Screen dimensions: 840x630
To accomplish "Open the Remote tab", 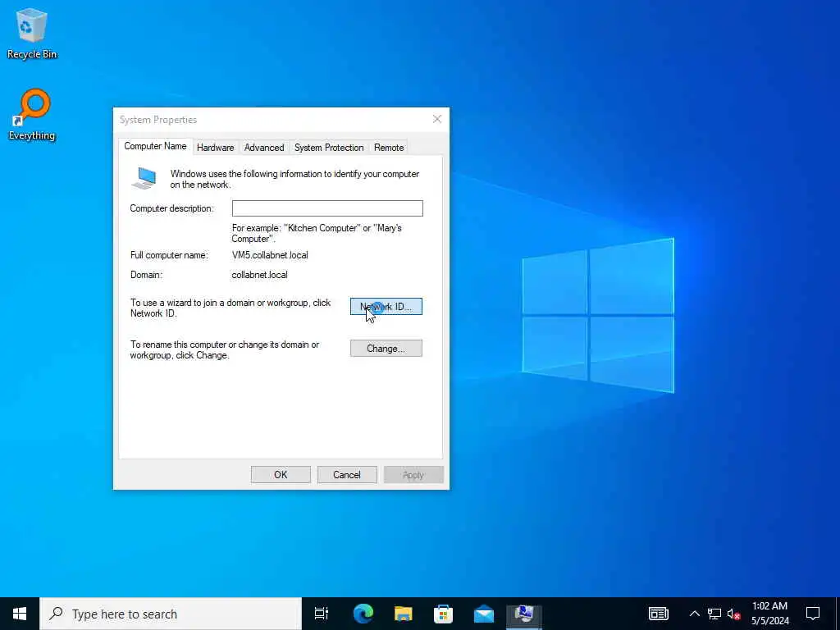I will pyautogui.click(x=389, y=148).
